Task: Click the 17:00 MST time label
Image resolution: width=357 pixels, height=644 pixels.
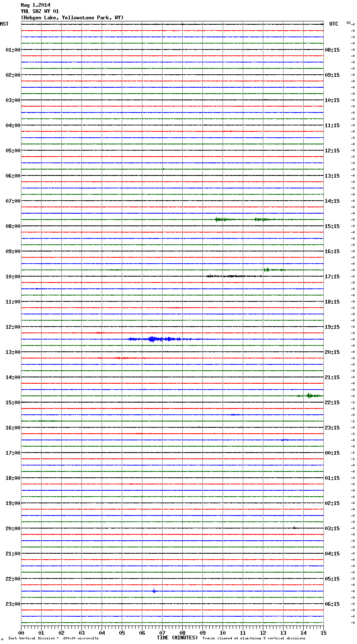Action: (13, 453)
